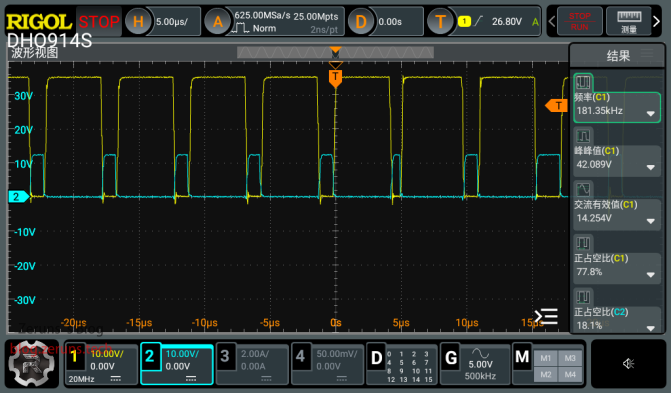Open the function generator G panel
Image resolution: width=672 pixels, height=394 pixels.
coord(451,358)
